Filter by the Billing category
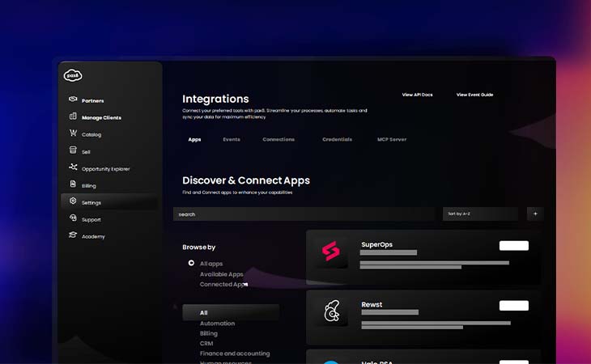591x364 pixels. click(208, 333)
